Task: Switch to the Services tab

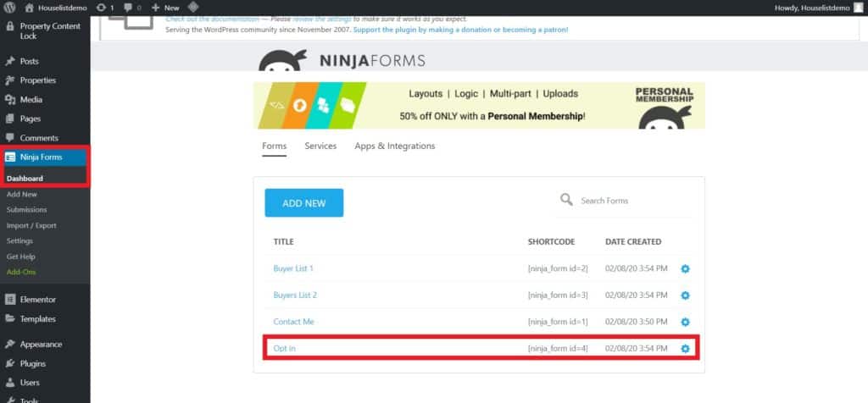Action: (320, 146)
